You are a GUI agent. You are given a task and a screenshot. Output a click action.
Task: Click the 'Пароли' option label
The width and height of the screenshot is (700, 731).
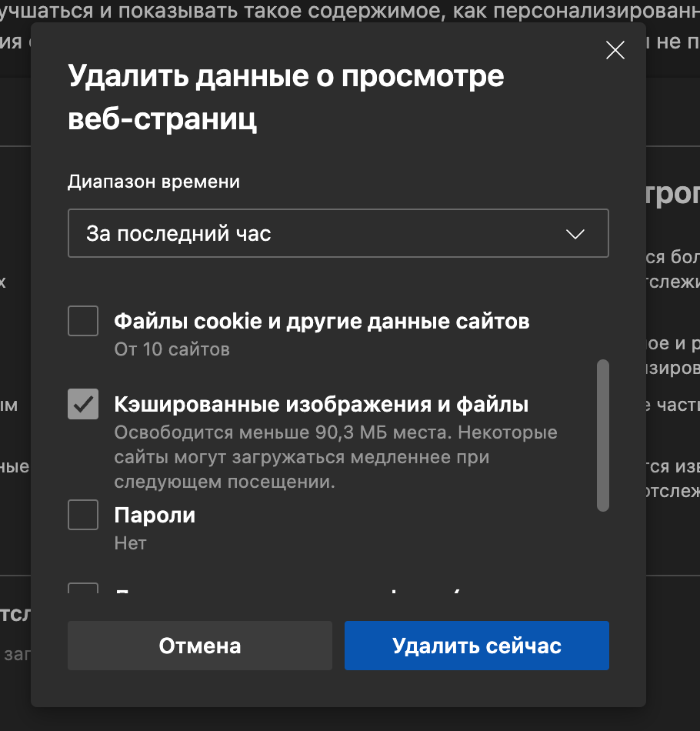(x=155, y=515)
